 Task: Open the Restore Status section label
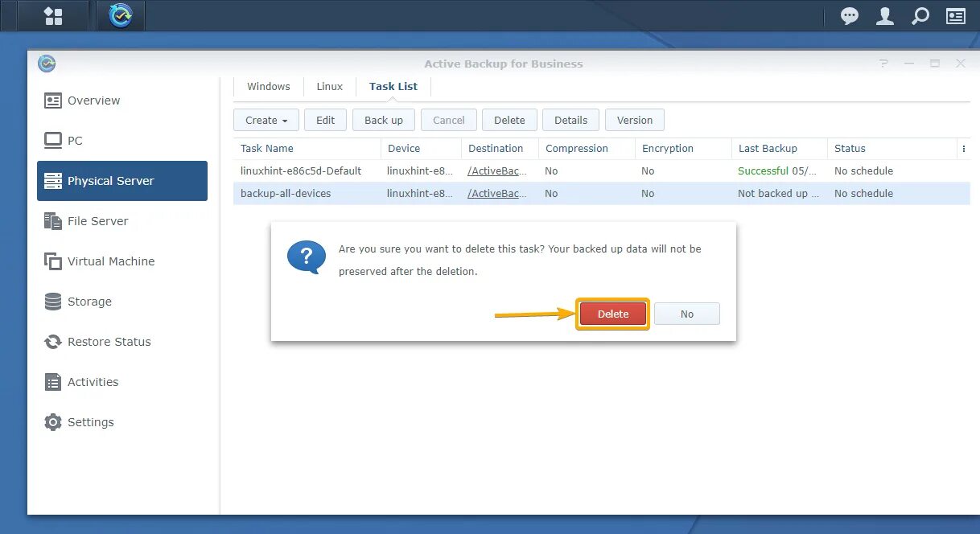109,342
